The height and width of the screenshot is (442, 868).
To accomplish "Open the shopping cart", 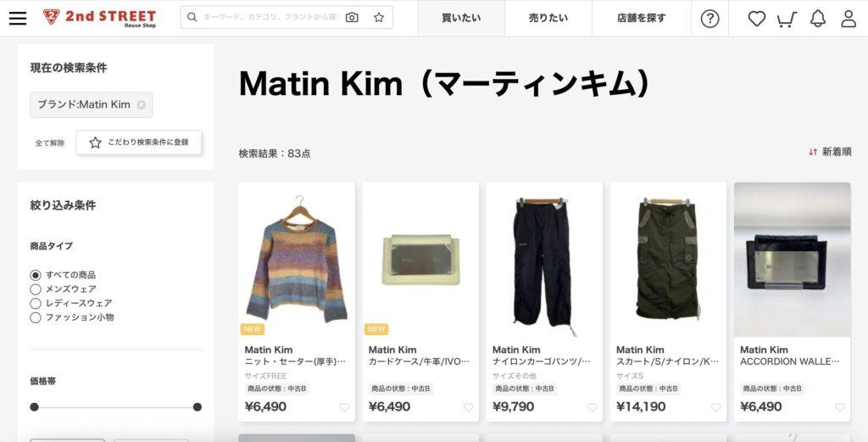I will (x=787, y=19).
